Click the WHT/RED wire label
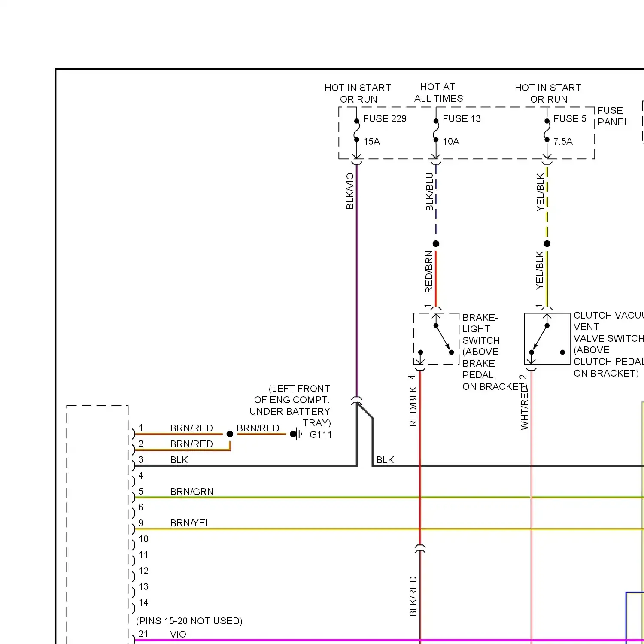The width and height of the screenshot is (644, 644). pos(524,408)
